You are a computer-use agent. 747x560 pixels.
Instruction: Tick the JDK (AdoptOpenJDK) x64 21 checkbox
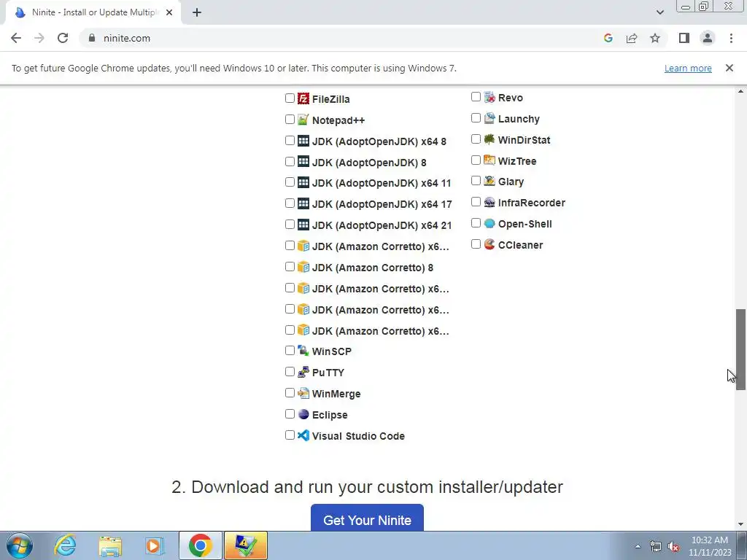[x=290, y=225]
